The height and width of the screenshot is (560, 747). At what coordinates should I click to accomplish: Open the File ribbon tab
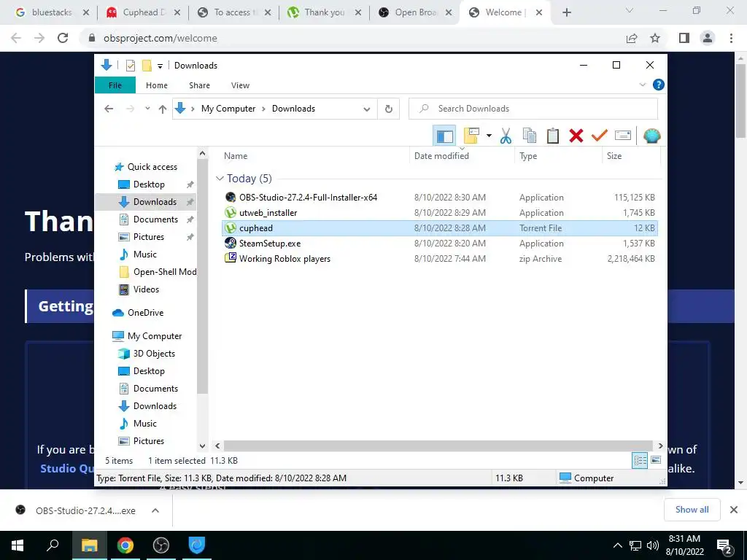point(115,85)
